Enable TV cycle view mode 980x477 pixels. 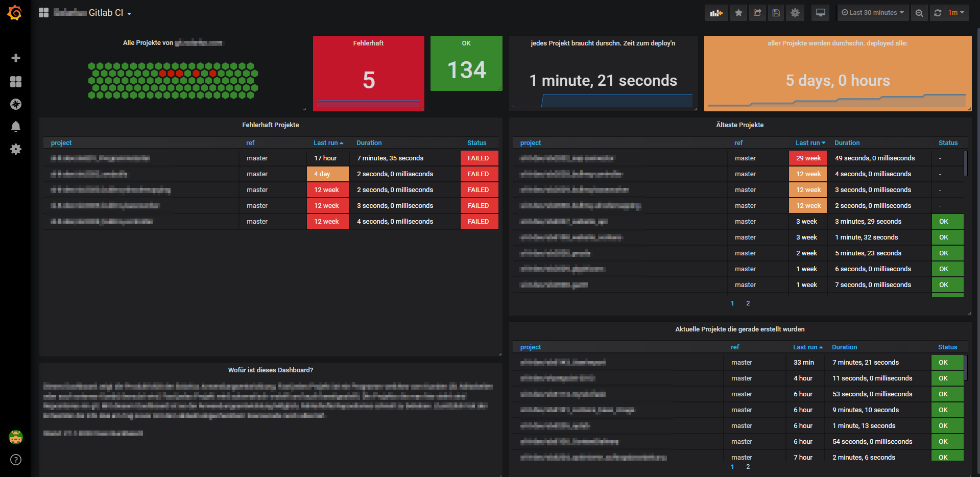click(820, 12)
